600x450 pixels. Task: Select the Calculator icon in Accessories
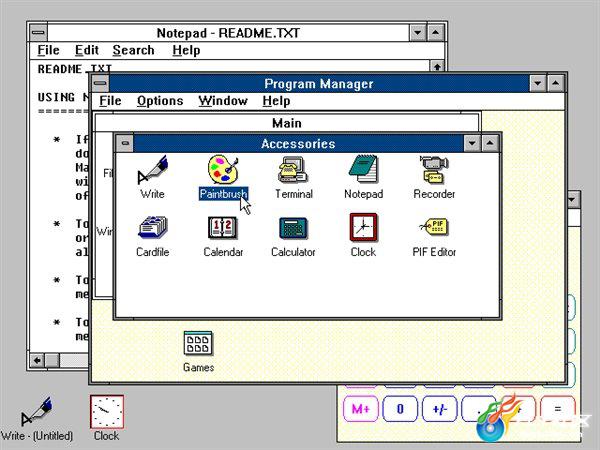tap(293, 228)
